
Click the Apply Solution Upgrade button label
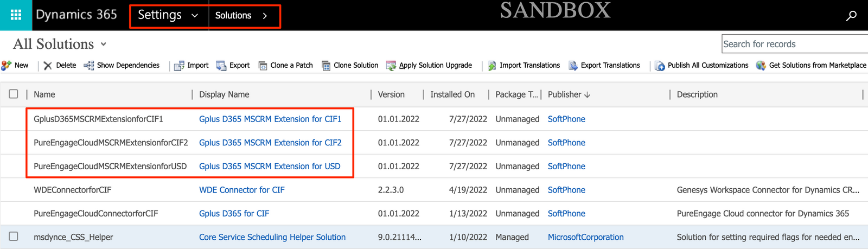coord(436,65)
